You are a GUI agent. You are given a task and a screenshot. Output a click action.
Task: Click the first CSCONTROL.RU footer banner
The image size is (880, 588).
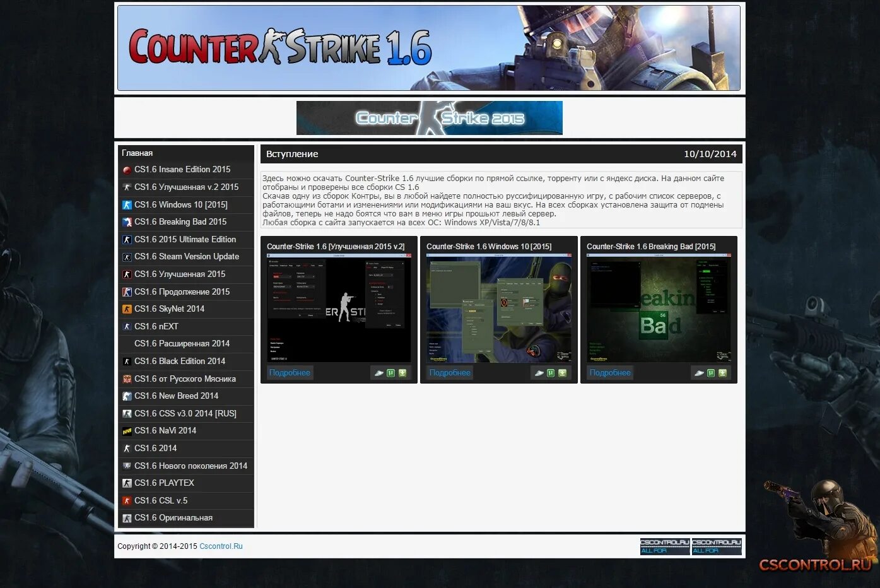coord(665,546)
